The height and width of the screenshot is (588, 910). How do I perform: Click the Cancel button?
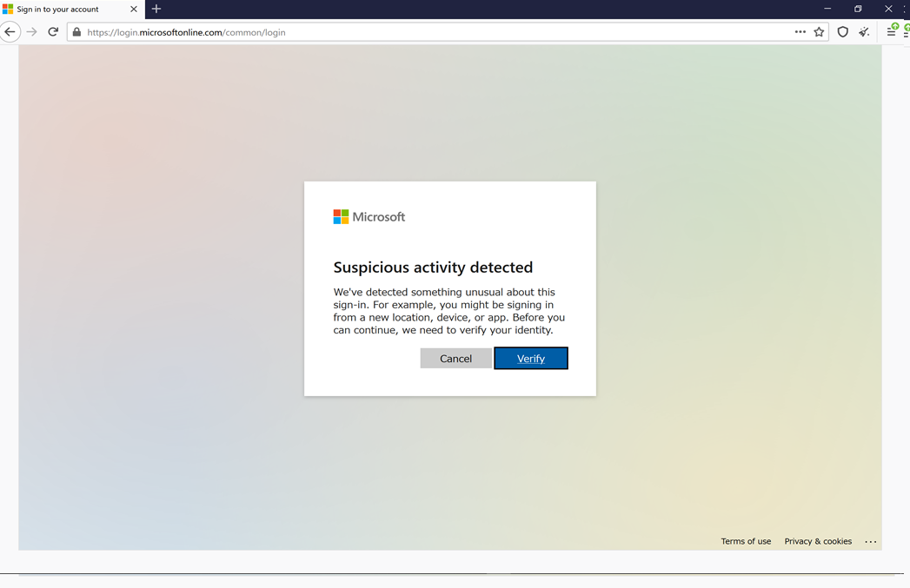click(x=455, y=359)
